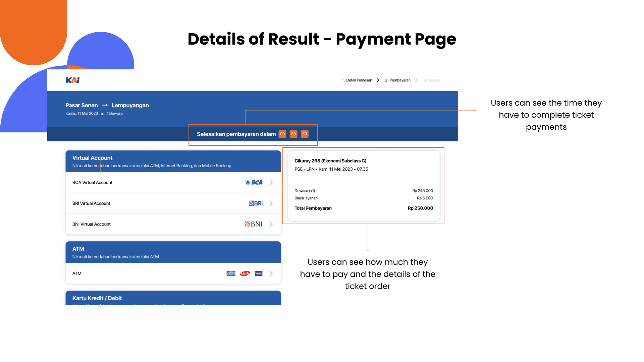
Task: Click the ATM Bersama logo
Action: pyautogui.click(x=231, y=274)
